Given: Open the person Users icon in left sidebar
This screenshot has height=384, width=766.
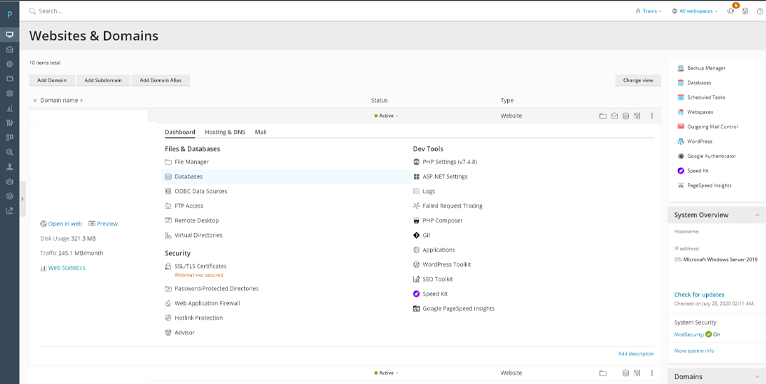Looking at the screenshot, I should pyautogui.click(x=9, y=167).
